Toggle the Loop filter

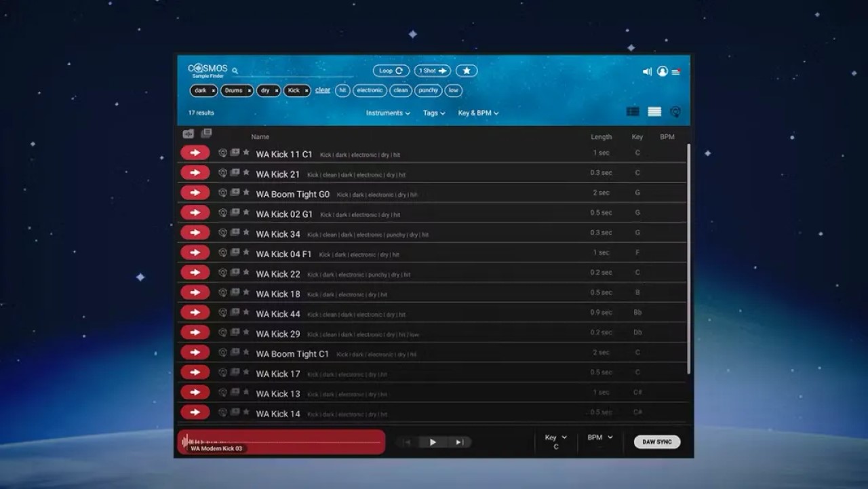pos(391,71)
